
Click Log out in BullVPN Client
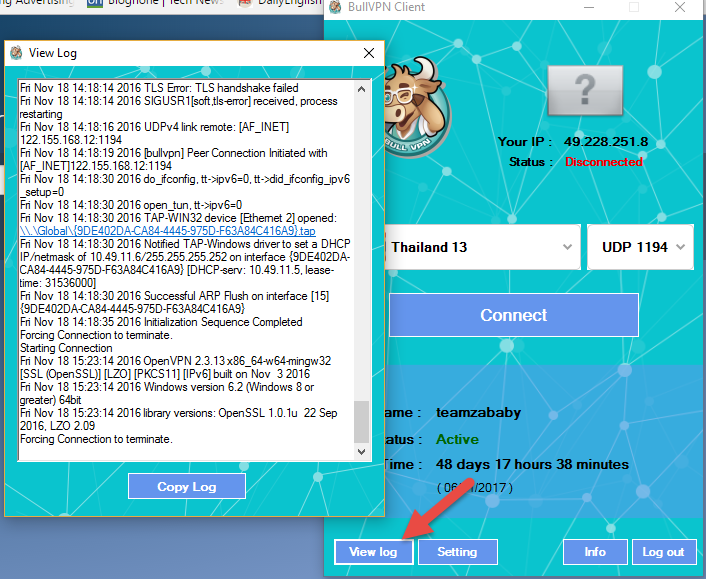click(x=663, y=552)
